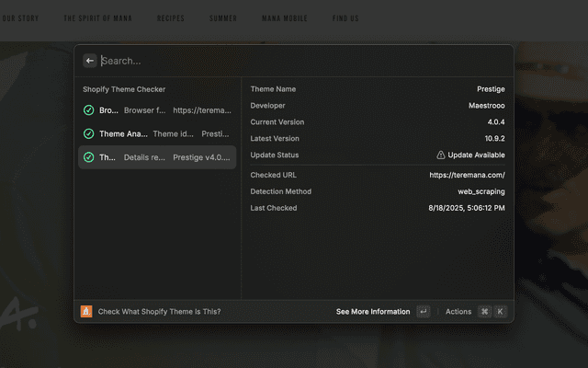Click the green check icon on the selected Details row
The image size is (588, 368).
[x=88, y=157]
